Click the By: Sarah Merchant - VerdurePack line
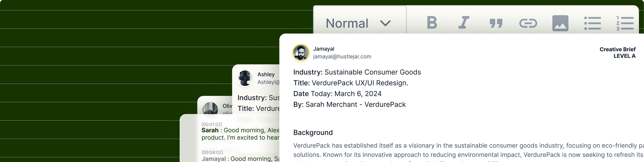644x162 pixels. pos(349,104)
